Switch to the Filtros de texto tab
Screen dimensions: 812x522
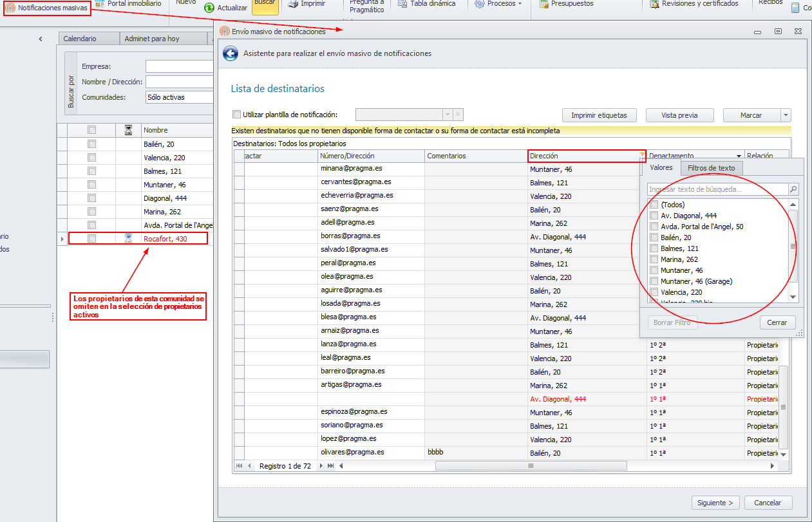coord(711,168)
